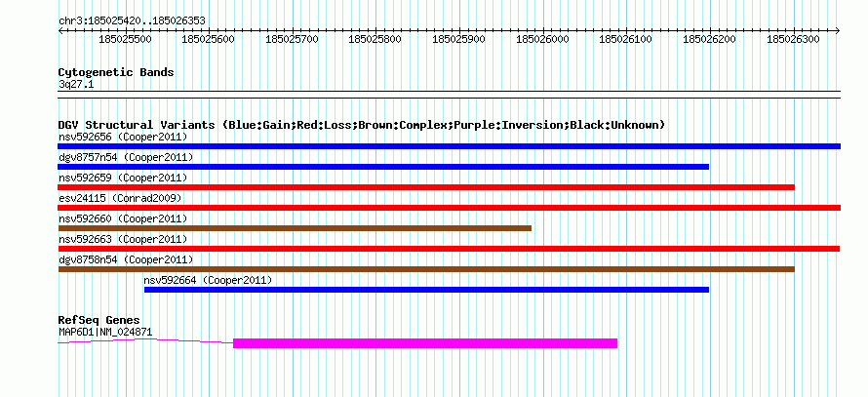Click the nsv592659 red loss bar
The image size is (868, 397).
(426, 187)
